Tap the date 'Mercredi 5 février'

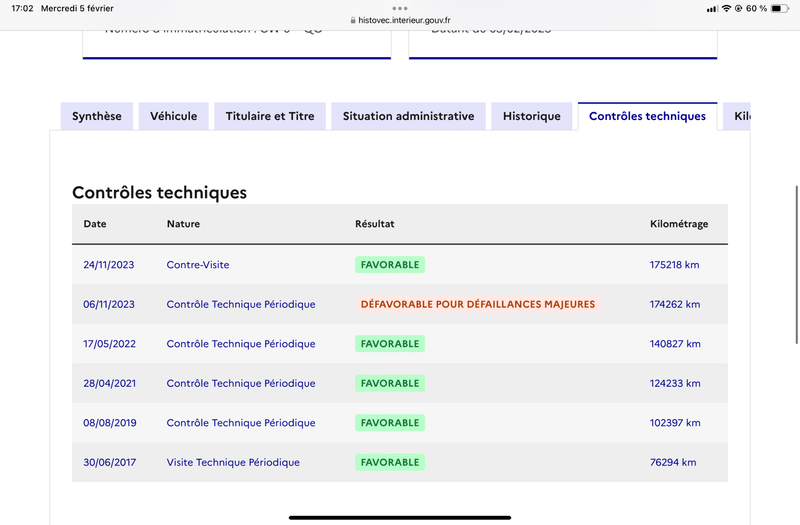coord(77,8)
